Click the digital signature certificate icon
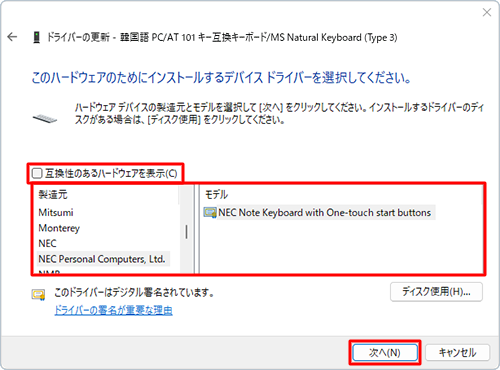Viewport: 500px width, 370px height. 38,294
